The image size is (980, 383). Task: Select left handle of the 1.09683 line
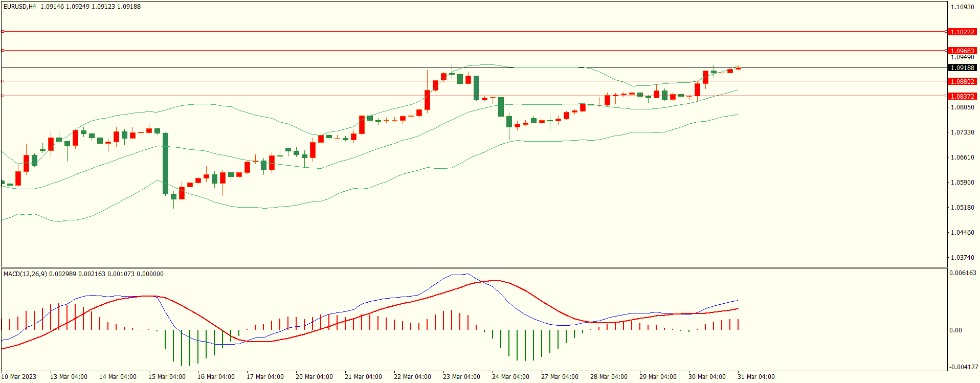pyautogui.click(x=3, y=51)
